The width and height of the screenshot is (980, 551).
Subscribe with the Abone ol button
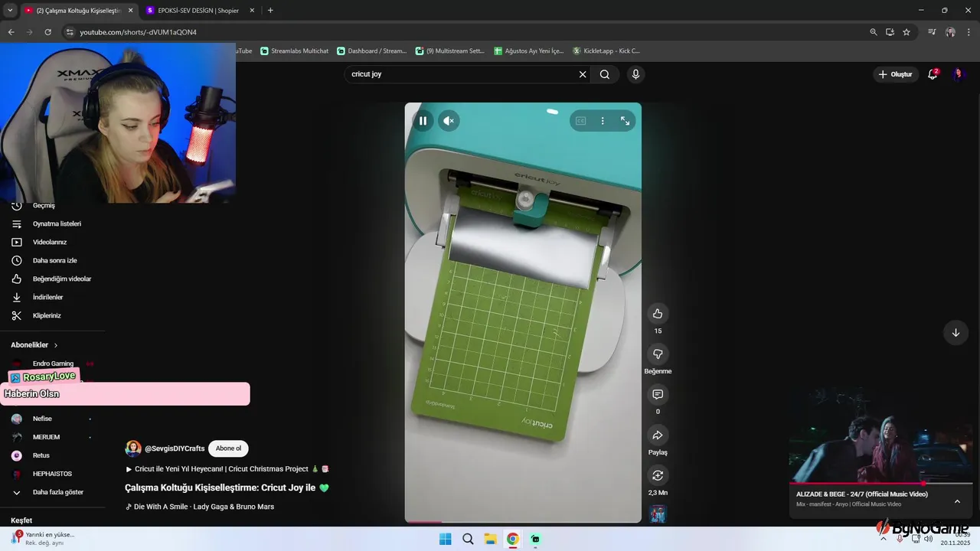228,448
